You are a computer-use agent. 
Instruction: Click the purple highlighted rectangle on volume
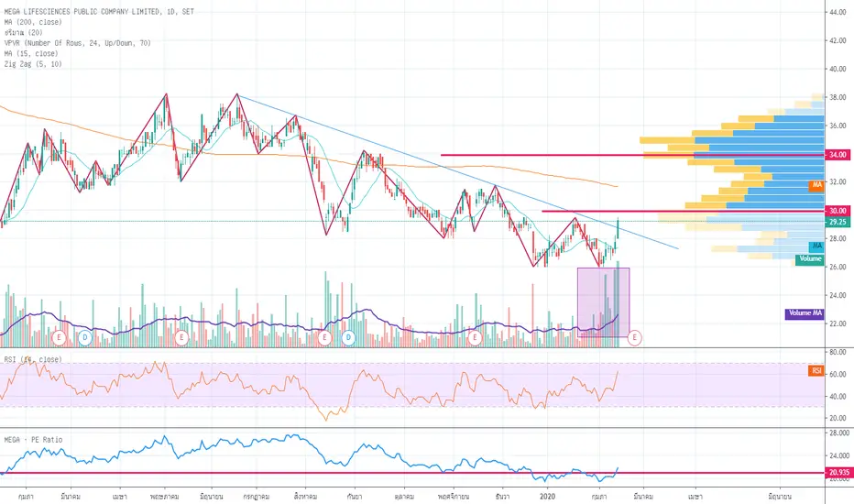[602, 302]
